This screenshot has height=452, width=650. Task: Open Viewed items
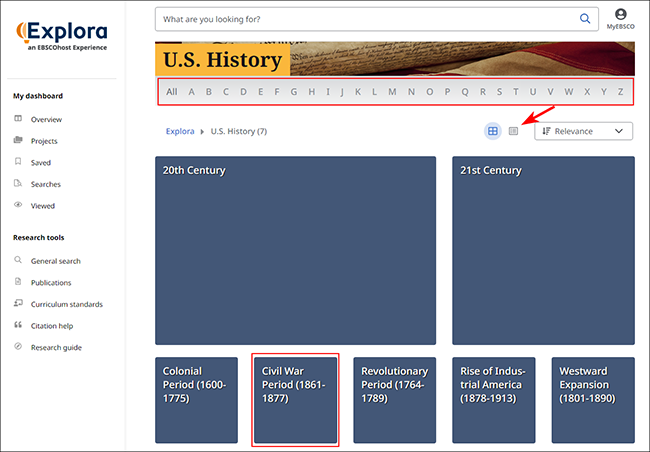[x=43, y=206]
